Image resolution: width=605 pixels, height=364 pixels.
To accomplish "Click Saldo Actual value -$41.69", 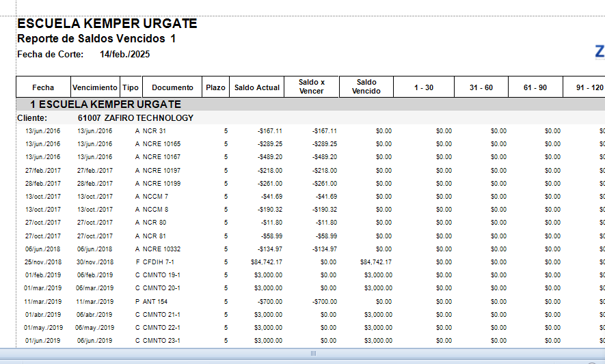I will [x=272, y=197].
